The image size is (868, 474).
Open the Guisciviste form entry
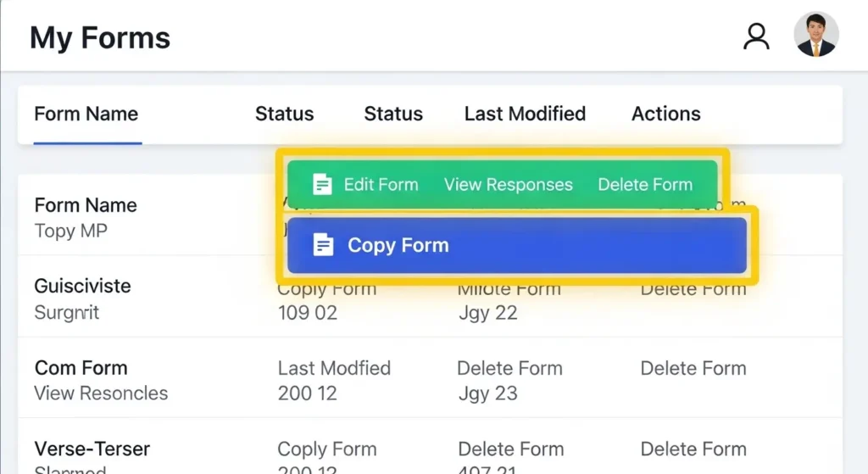tap(82, 286)
